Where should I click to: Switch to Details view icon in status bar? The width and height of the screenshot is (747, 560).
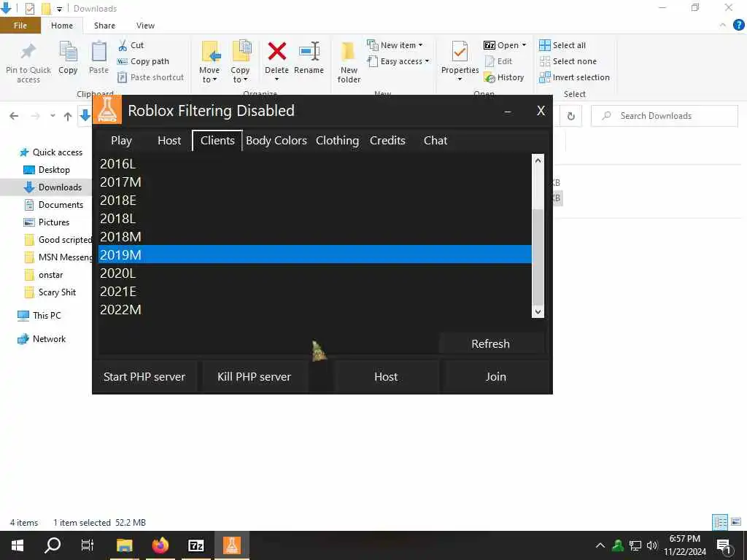coord(720,522)
